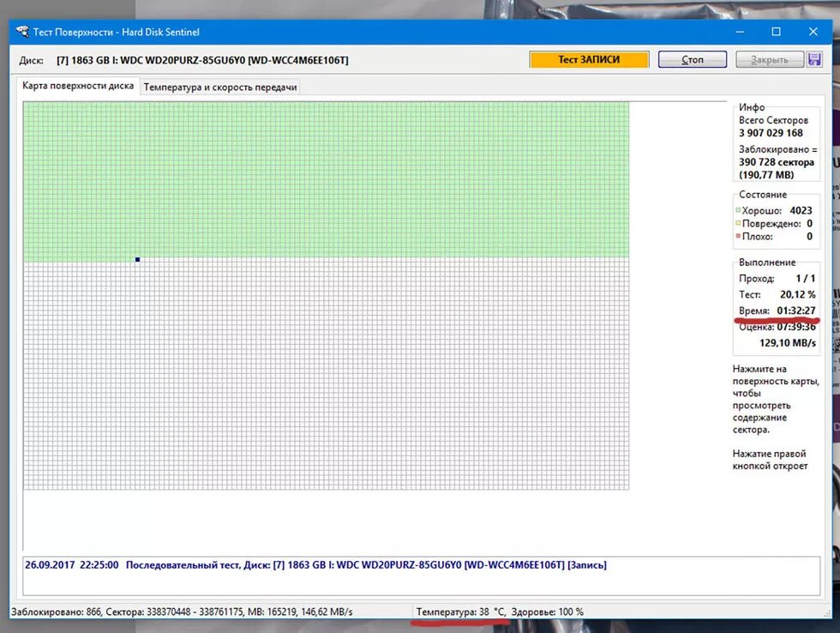Click the log entry Последовательный тест line
Viewport: 840px width, 633px height.
[315, 565]
